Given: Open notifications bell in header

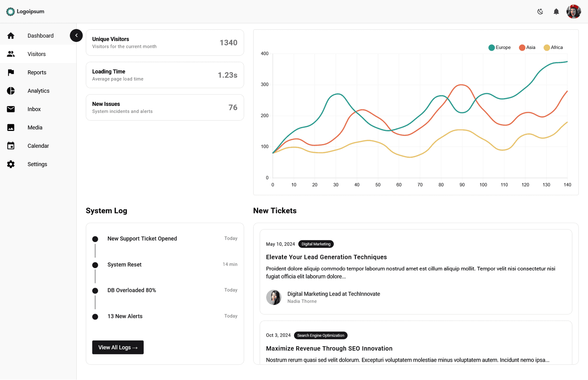Looking at the screenshot, I should [x=556, y=12].
